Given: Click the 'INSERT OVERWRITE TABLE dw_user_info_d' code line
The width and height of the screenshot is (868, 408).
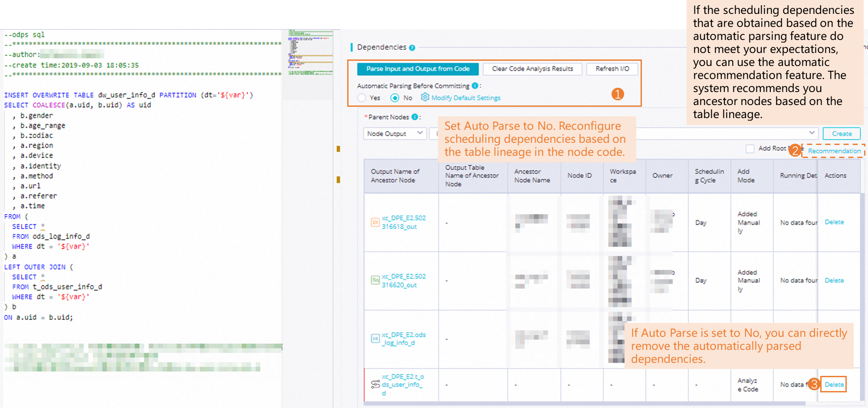Looking at the screenshot, I should 128,95.
